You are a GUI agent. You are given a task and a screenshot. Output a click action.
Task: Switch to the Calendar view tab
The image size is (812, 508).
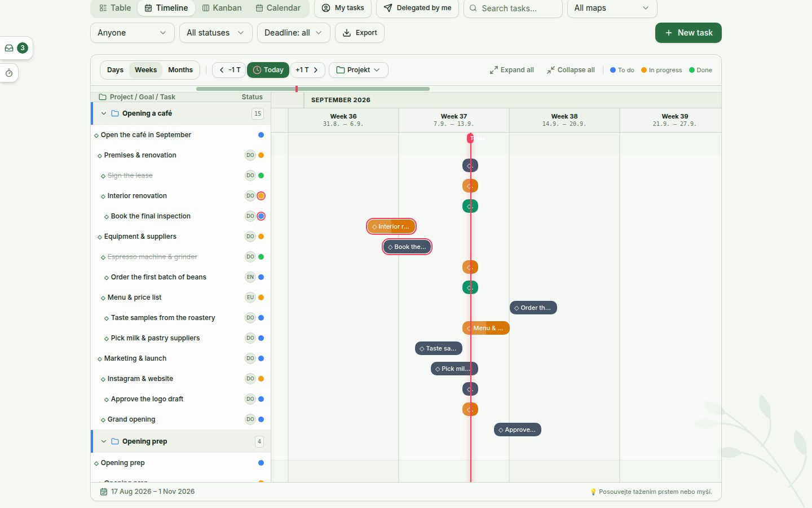coord(278,8)
